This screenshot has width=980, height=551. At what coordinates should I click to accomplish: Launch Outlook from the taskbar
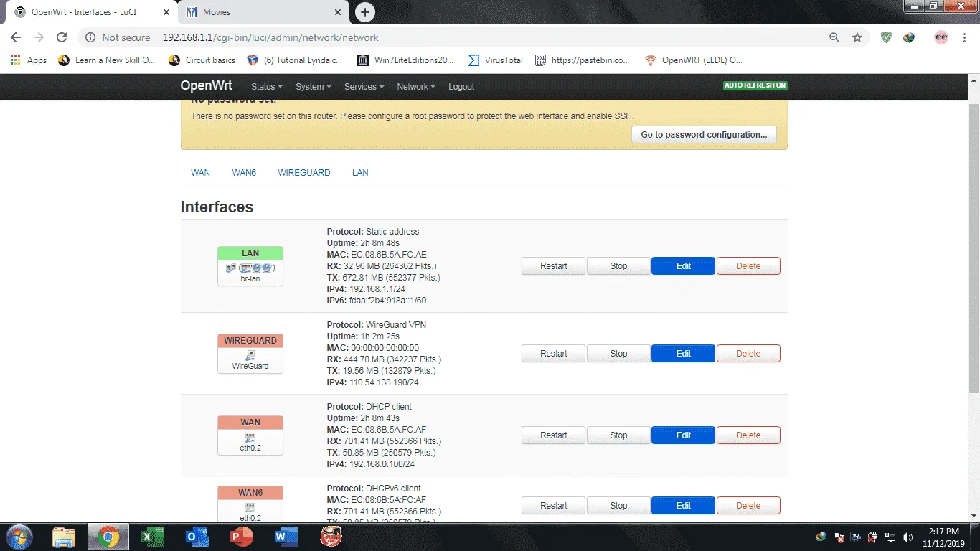pyautogui.click(x=197, y=537)
